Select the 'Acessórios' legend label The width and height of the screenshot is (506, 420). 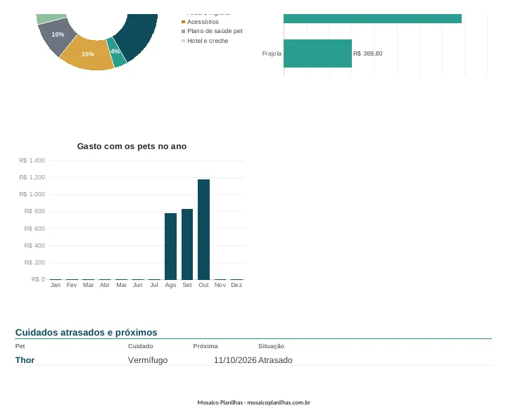(x=203, y=22)
